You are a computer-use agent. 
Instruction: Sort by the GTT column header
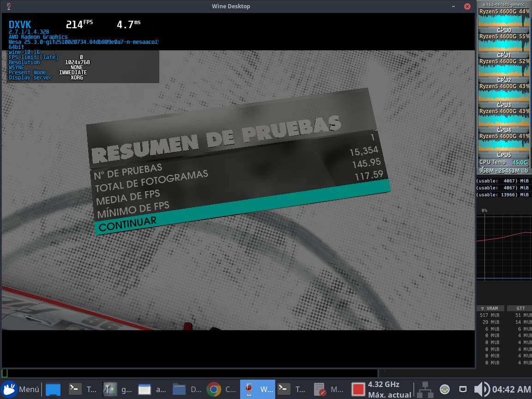coord(520,308)
